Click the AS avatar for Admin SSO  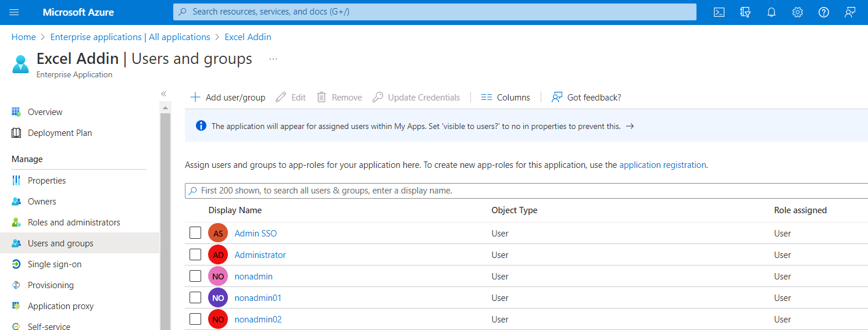[218, 234]
